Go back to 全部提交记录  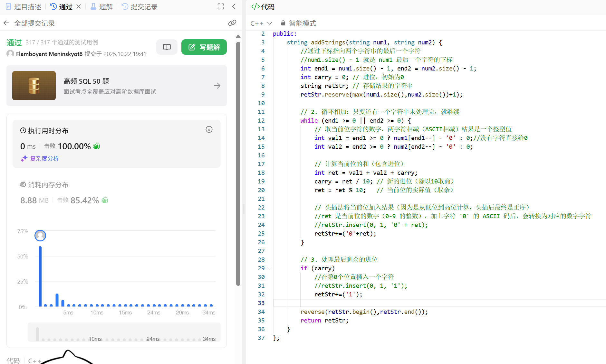pos(6,23)
